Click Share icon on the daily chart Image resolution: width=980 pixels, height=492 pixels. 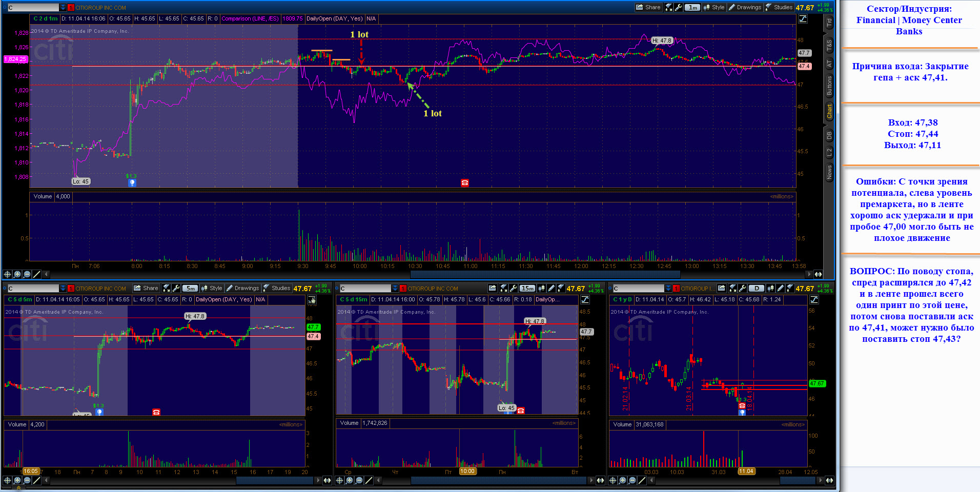[722, 288]
